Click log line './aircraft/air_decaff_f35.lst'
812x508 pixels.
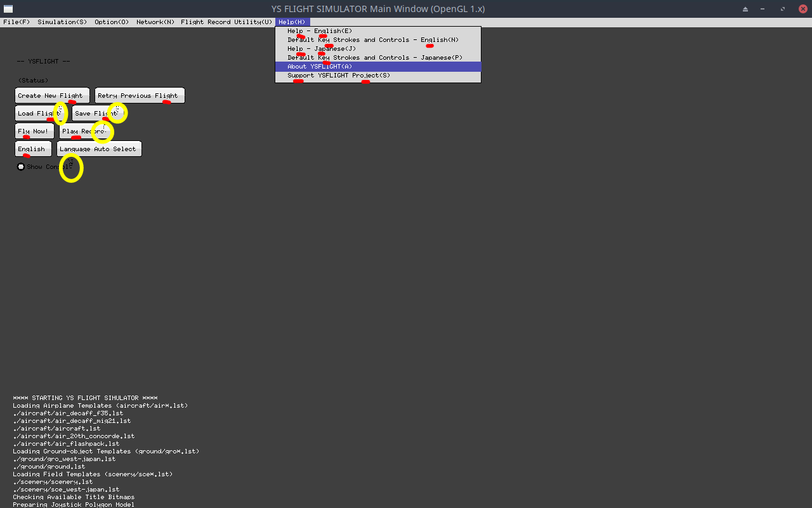[68, 413]
